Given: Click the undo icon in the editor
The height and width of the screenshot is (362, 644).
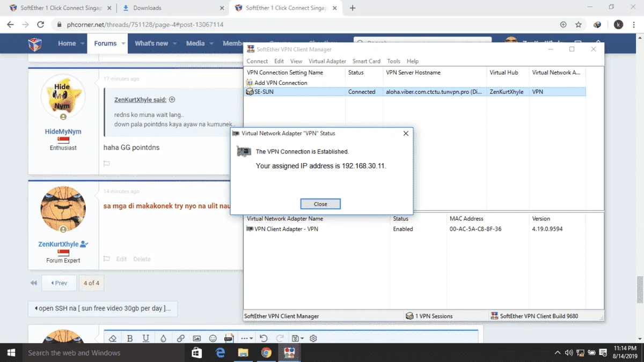Looking at the screenshot, I should (x=263, y=338).
